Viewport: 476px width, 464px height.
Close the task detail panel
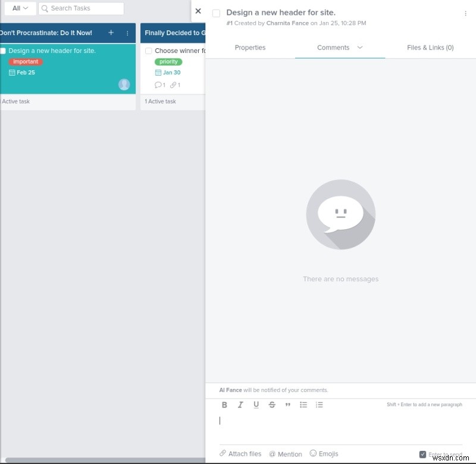pyautogui.click(x=198, y=11)
